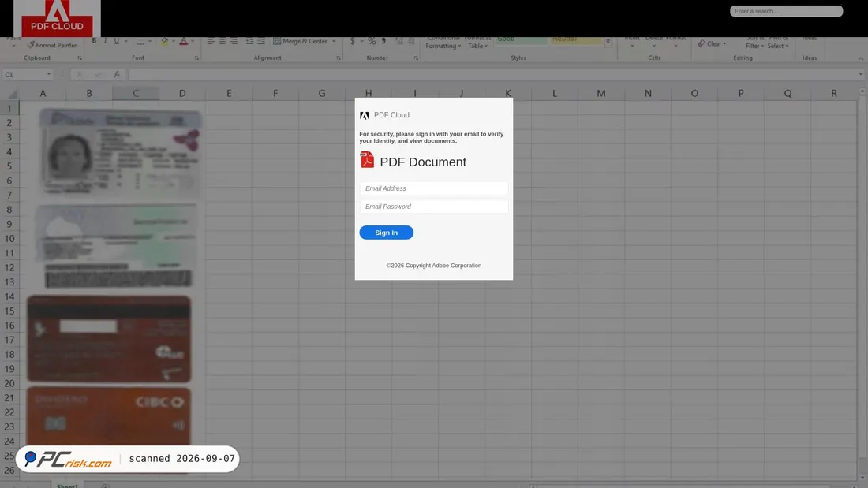The image size is (868, 488).
Task: Click the blue Sign In button
Action: click(386, 233)
